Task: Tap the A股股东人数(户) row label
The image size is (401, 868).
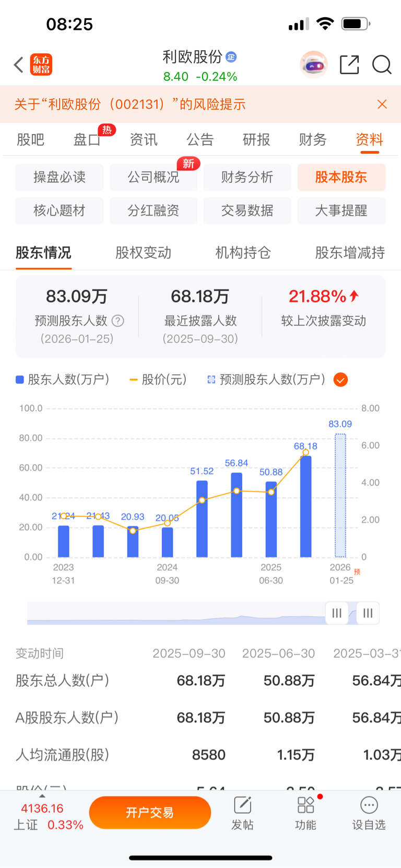Action: pyautogui.click(x=67, y=718)
